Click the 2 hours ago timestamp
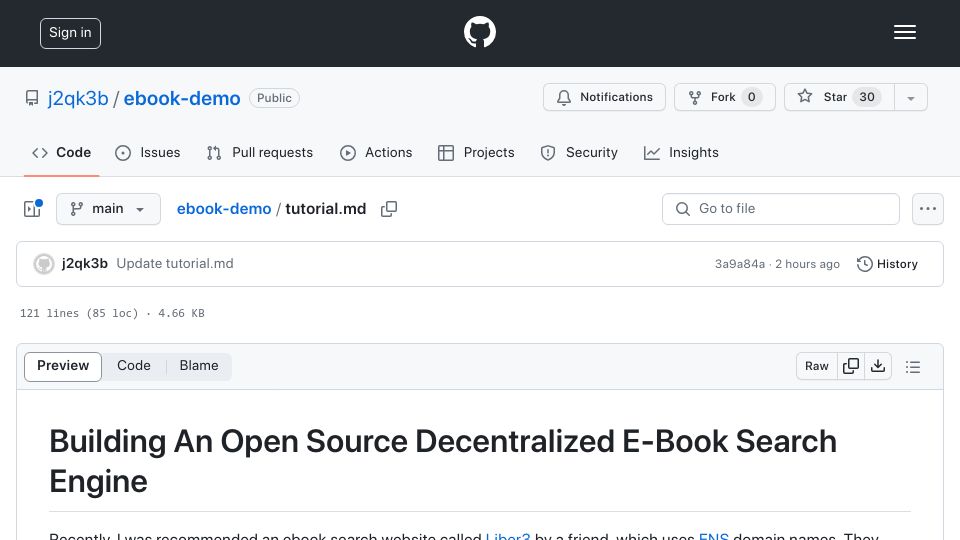Viewport: 960px width, 540px height. (x=807, y=264)
